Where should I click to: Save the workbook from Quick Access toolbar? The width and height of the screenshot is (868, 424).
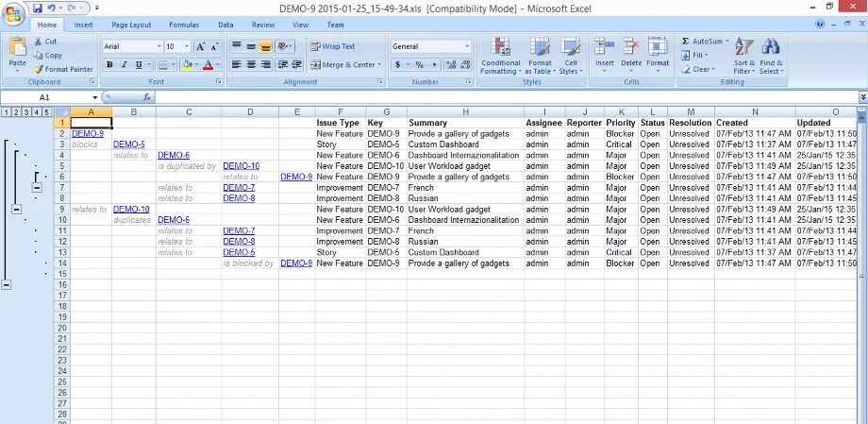(x=38, y=8)
